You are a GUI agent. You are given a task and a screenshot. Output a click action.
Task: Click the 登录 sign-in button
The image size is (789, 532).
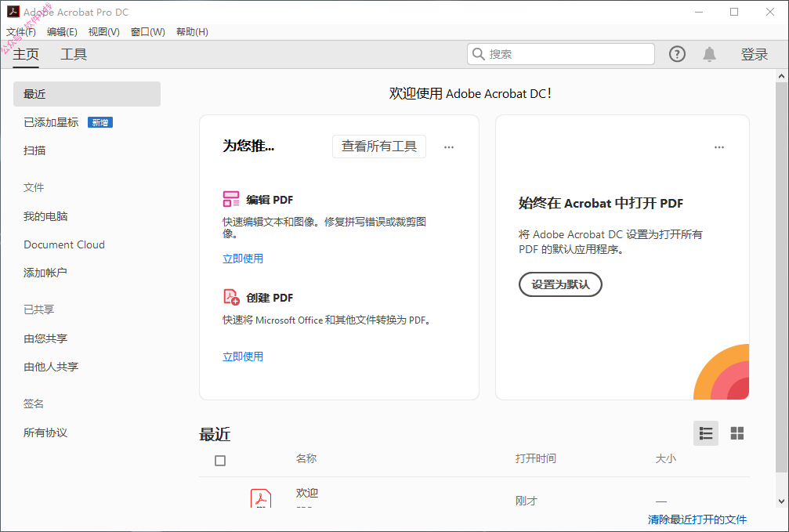click(x=755, y=54)
